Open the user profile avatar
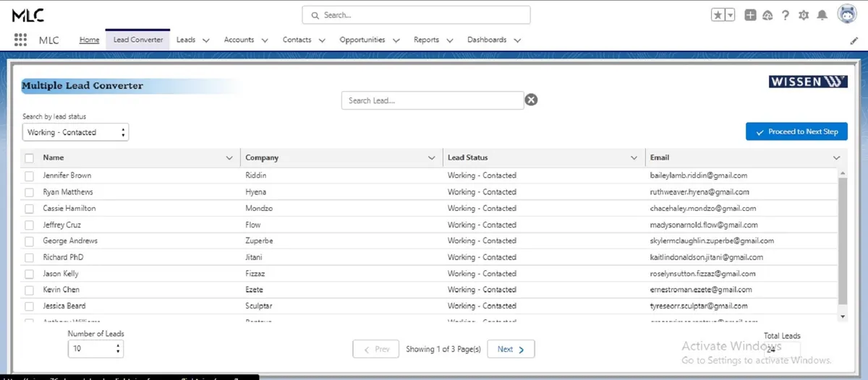Viewport: 868px width, 380px height. pyautogui.click(x=847, y=14)
